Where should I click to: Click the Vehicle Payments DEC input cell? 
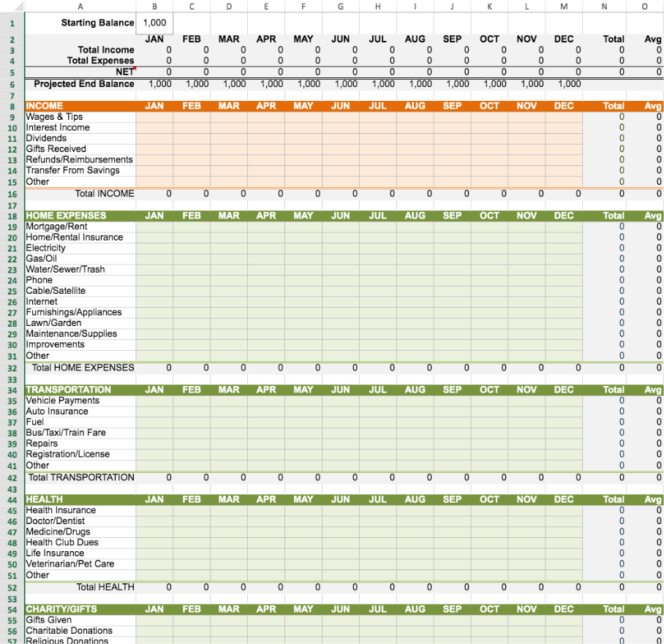click(564, 401)
